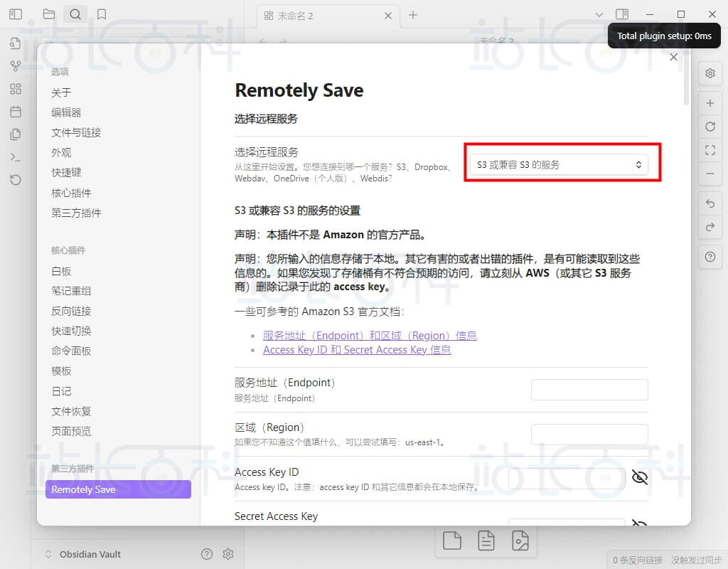The height and width of the screenshot is (569, 728).
Task: Open graph view icon in ribbon
Action: (x=16, y=66)
